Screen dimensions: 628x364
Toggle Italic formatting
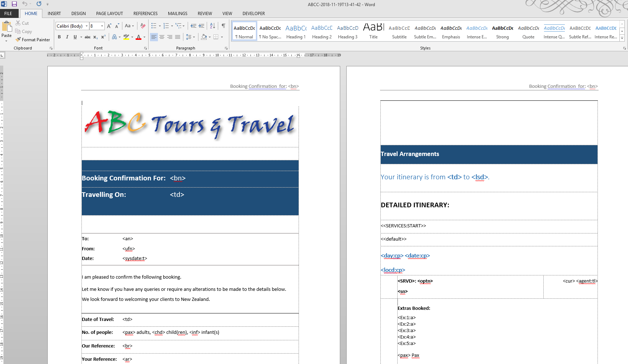(67, 37)
